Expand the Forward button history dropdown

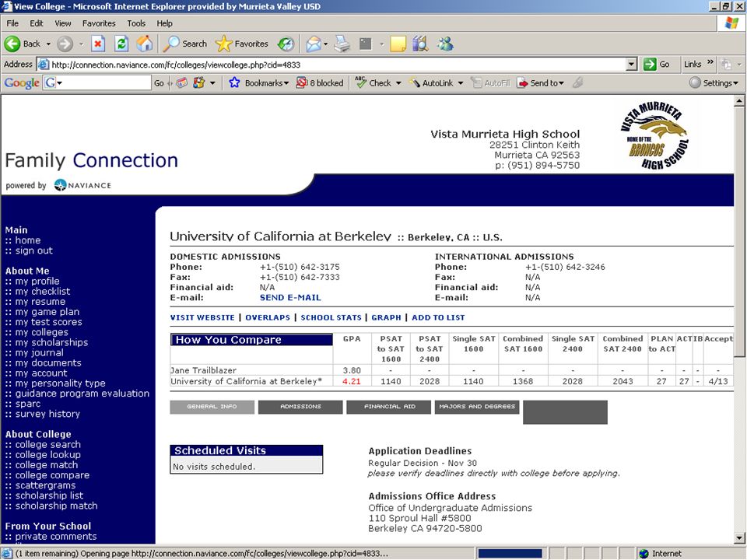pyautogui.click(x=81, y=44)
